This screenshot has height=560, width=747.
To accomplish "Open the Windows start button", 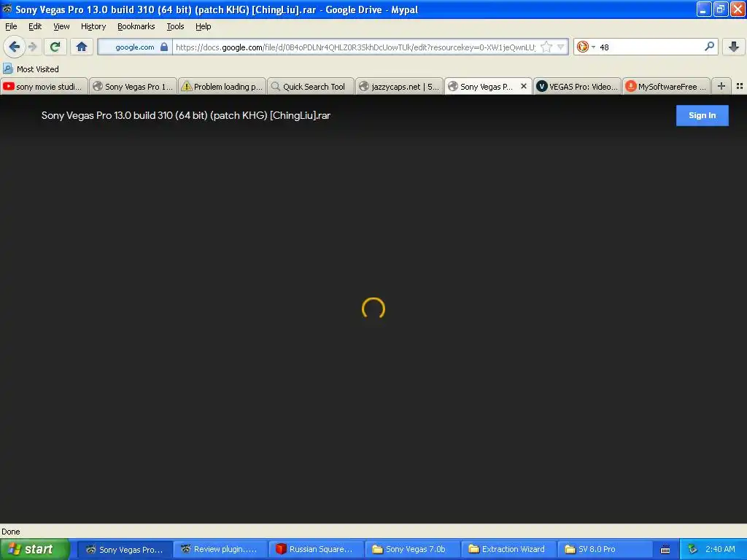I will (34, 549).
